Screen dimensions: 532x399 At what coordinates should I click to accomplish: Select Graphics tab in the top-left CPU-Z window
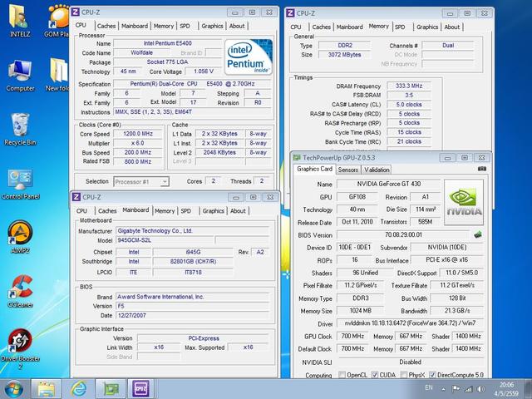pyautogui.click(x=213, y=26)
